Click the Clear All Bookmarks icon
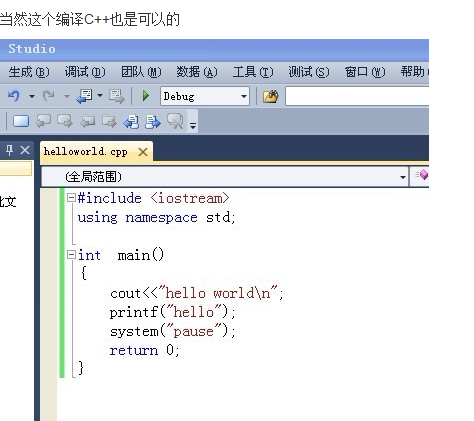The width and height of the screenshot is (474, 421). tap(175, 121)
